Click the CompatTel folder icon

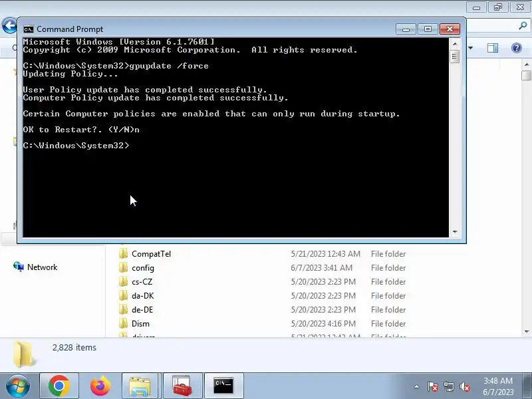pyautogui.click(x=124, y=253)
